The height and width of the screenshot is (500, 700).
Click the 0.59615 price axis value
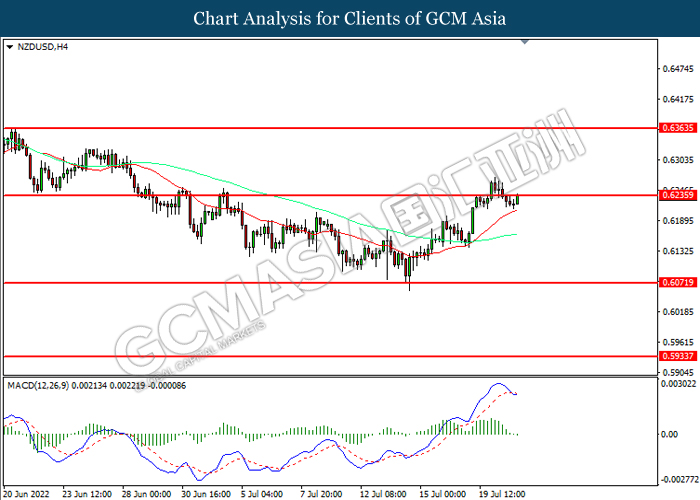[x=678, y=342]
